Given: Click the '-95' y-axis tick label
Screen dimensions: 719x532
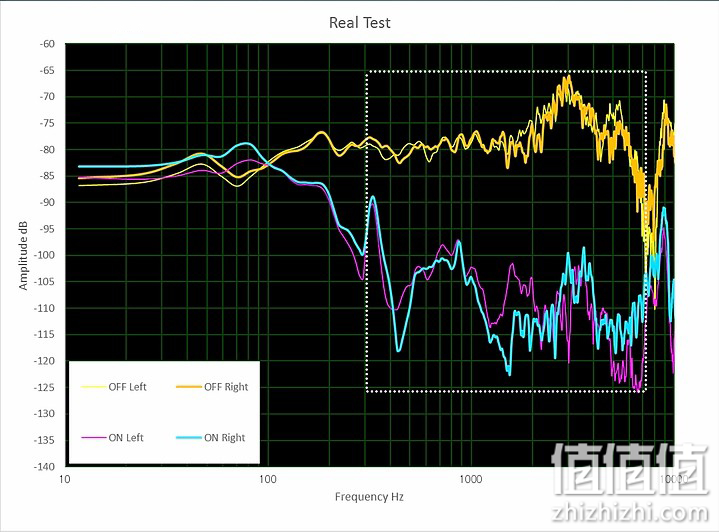Looking at the screenshot, I should (x=47, y=229).
